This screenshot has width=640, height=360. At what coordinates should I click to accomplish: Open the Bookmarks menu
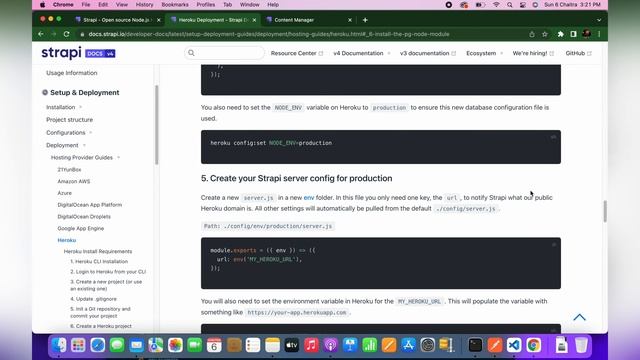[175, 5]
